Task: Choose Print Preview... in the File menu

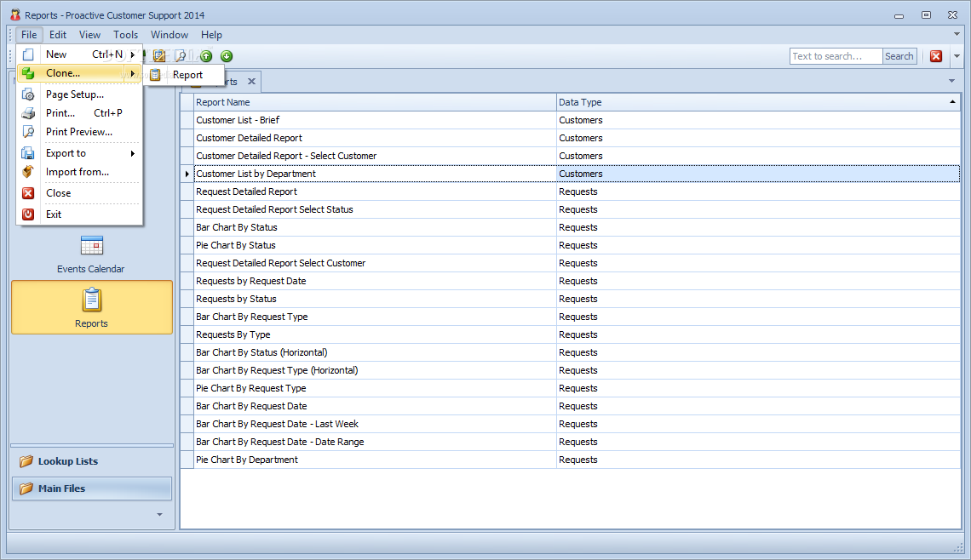Action: click(x=79, y=132)
